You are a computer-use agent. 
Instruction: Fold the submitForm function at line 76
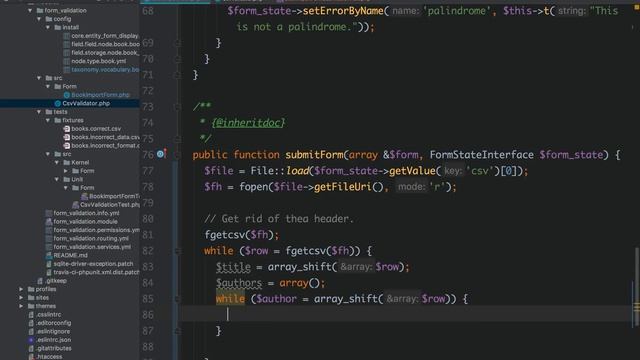coord(177,155)
